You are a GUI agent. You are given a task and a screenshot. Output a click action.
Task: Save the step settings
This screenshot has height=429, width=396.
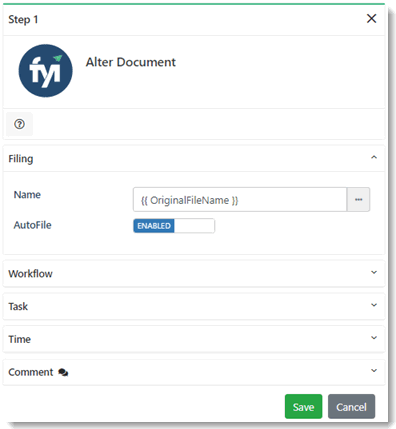click(303, 407)
